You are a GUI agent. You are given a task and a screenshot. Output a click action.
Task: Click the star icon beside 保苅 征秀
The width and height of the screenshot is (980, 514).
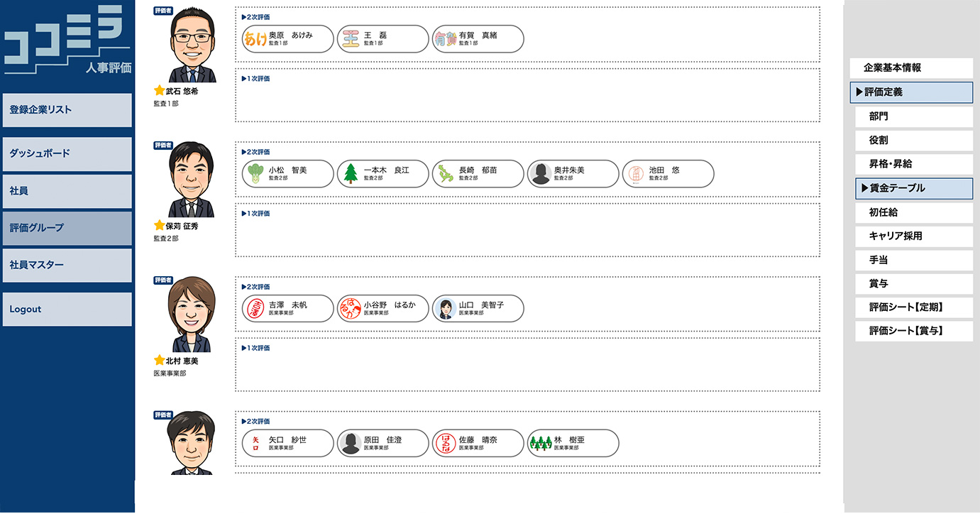[159, 226]
